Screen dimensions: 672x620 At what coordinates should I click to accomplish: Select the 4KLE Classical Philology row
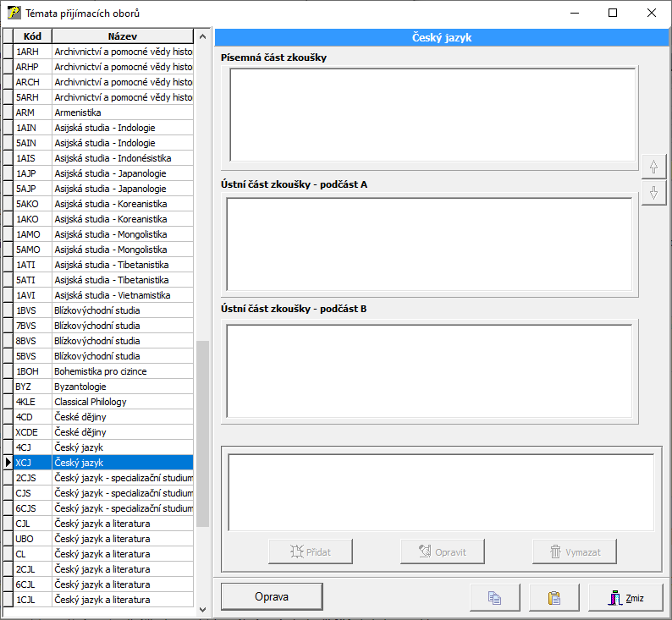(x=102, y=402)
